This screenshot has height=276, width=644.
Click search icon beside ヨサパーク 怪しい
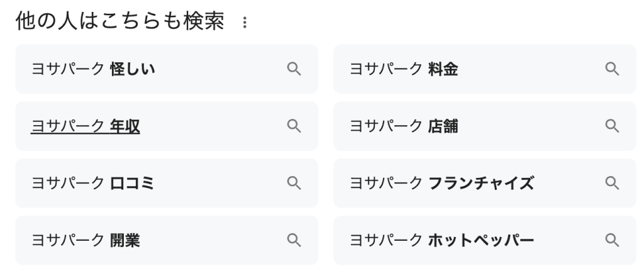pyautogui.click(x=294, y=69)
